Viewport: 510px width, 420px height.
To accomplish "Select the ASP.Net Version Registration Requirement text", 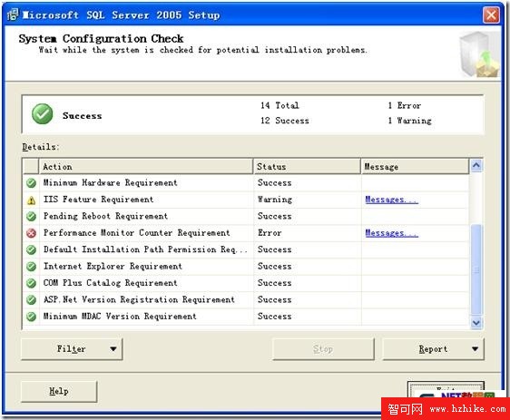I will [x=139, y=299].
